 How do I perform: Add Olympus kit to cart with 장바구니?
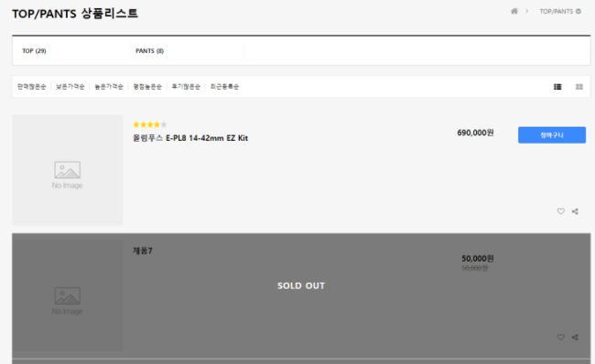pyautogui.click(x=552, y=135)
